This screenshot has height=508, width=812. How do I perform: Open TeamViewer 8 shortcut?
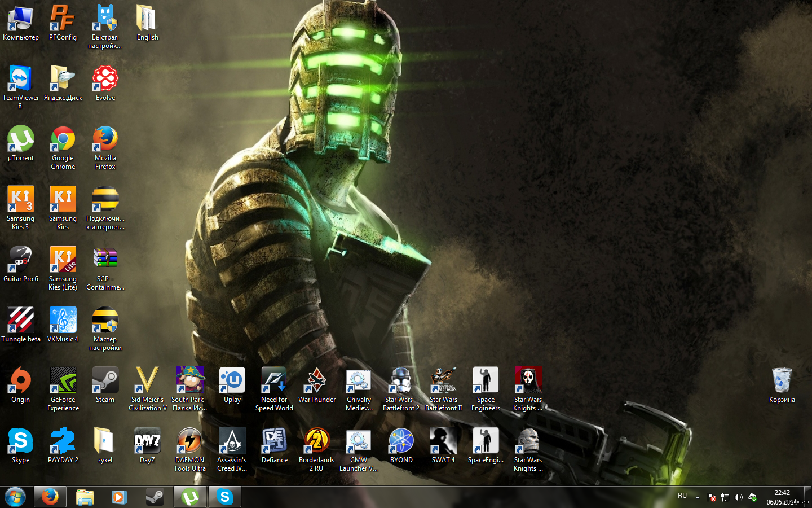(21, 87)
